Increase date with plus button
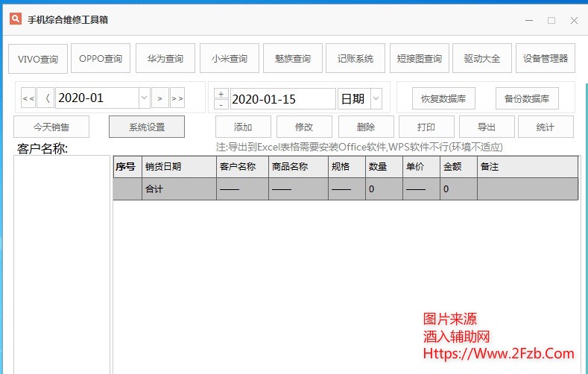Screen dimensions: 588x374 coord(221,93)
